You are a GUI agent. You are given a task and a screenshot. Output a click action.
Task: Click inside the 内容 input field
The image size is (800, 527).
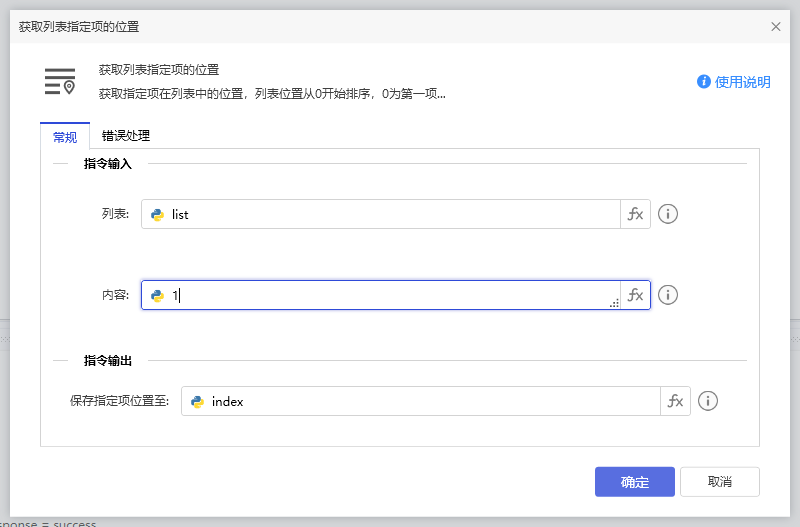coord(390,295)
